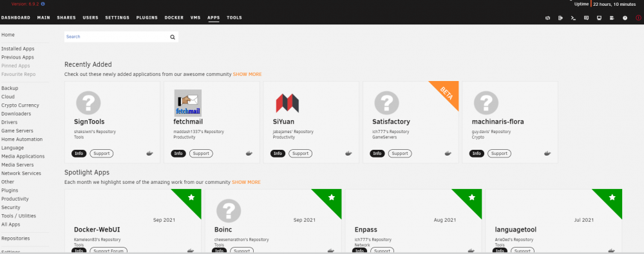
Task: Show more Recently Added apps
Action: [x=247, y=75]
